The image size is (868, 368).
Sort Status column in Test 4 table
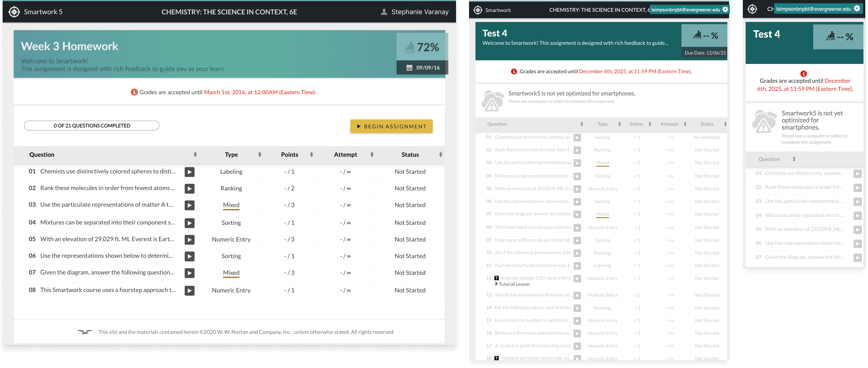tap(725, 124)
